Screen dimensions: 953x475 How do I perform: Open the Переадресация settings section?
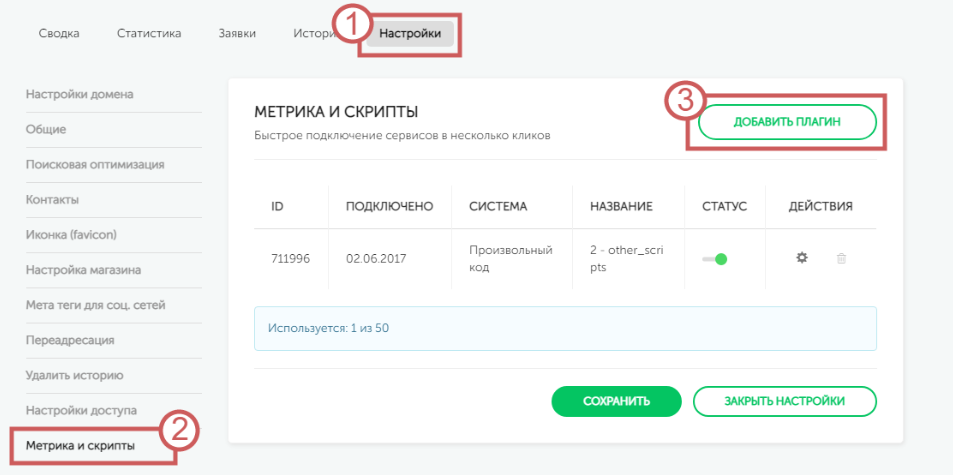tap(70, 340)
